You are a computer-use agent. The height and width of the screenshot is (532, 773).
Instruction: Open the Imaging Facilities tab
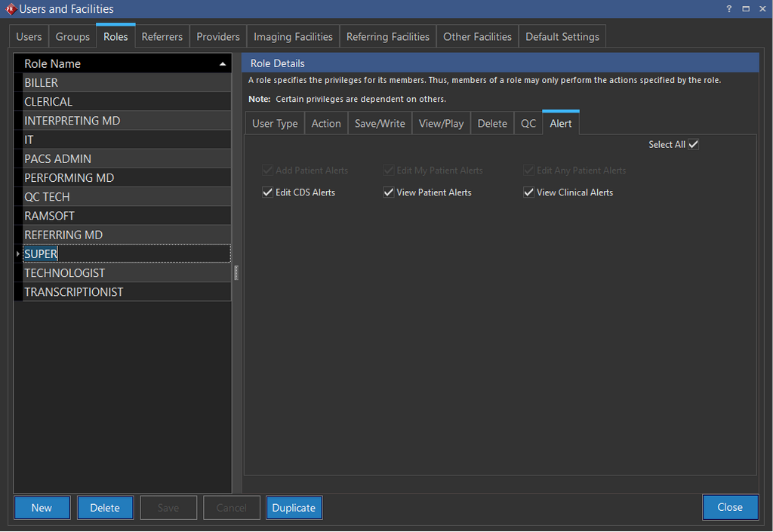pyautogui.click(x=293, y=36)
